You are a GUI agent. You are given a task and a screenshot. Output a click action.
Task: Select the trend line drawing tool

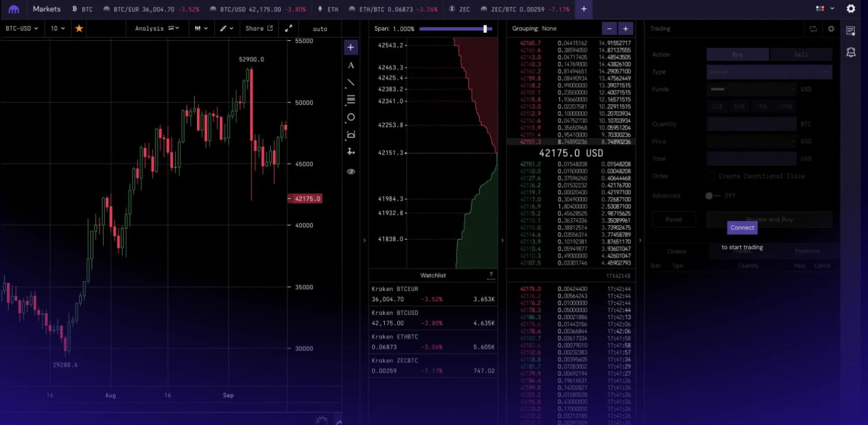click(x=350, y=82)
